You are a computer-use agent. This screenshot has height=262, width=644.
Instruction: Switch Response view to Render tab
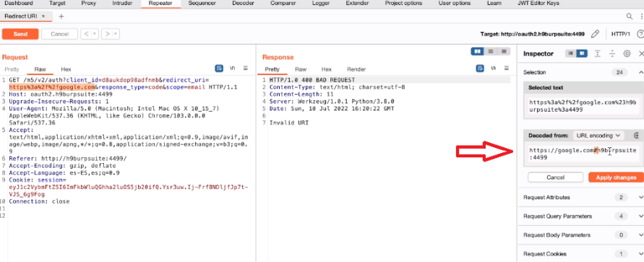tap(356, 69)
